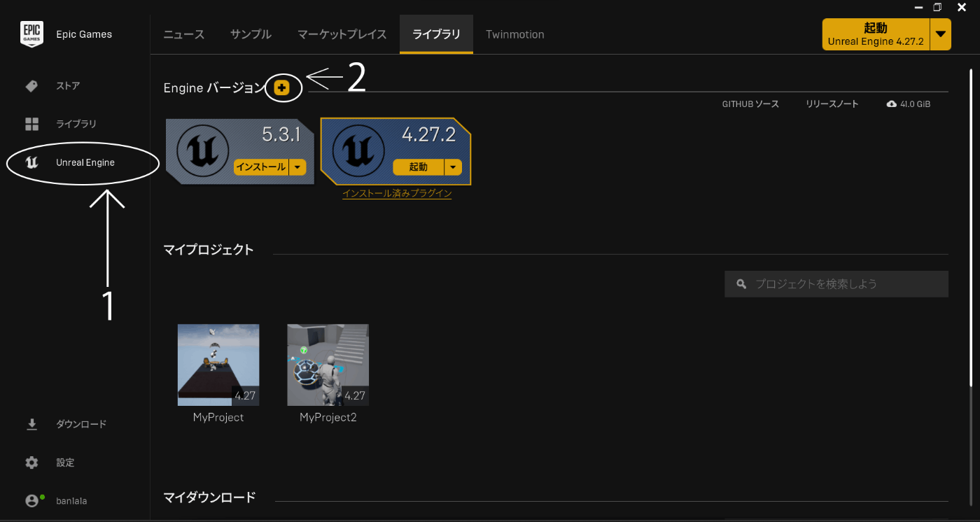Click the 41.0 GiB cloud download icon
980x522 pixels.
892,104
